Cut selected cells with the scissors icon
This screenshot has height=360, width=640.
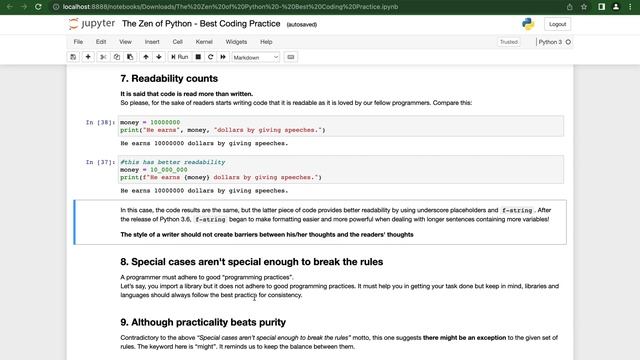click(103, 57)
